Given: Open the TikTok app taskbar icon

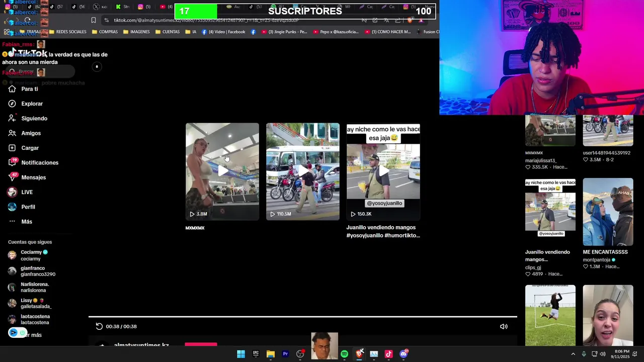Looking at the screenshot, I should (388, 354).
